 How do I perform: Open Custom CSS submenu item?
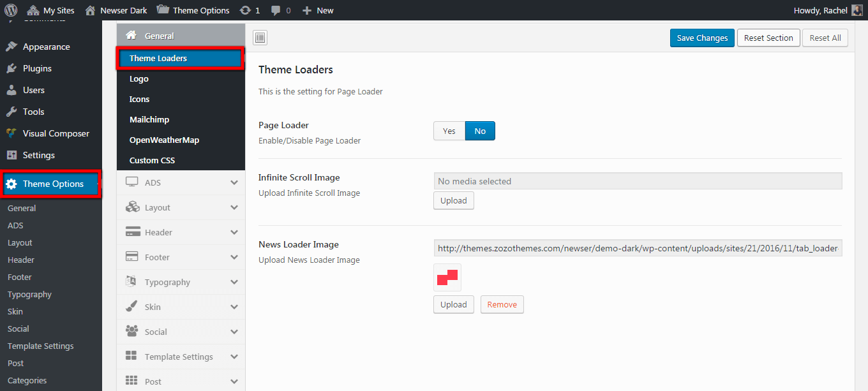tap(152, 160)
